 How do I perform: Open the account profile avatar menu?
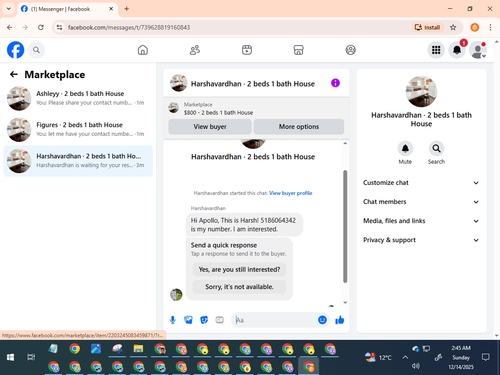[478, 50]
